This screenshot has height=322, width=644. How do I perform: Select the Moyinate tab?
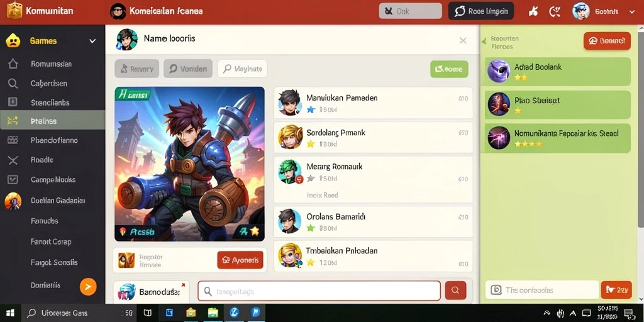(x=242, y=69)
